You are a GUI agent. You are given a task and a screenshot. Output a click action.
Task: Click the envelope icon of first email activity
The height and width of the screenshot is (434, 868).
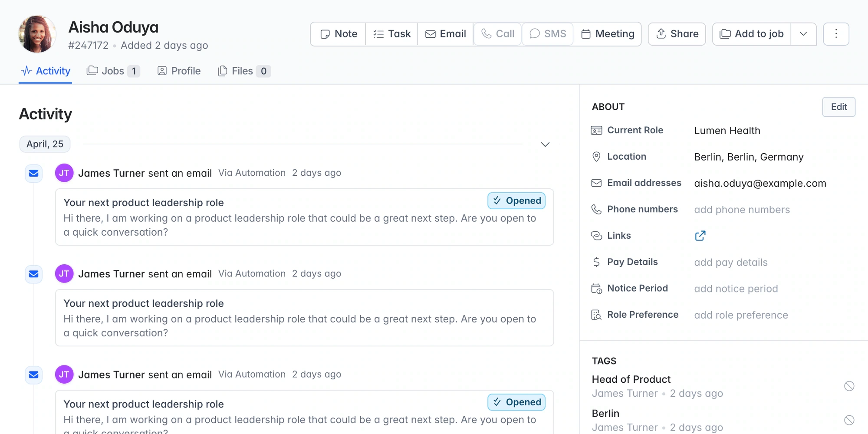pyautogui.click(x=33, y=174)
